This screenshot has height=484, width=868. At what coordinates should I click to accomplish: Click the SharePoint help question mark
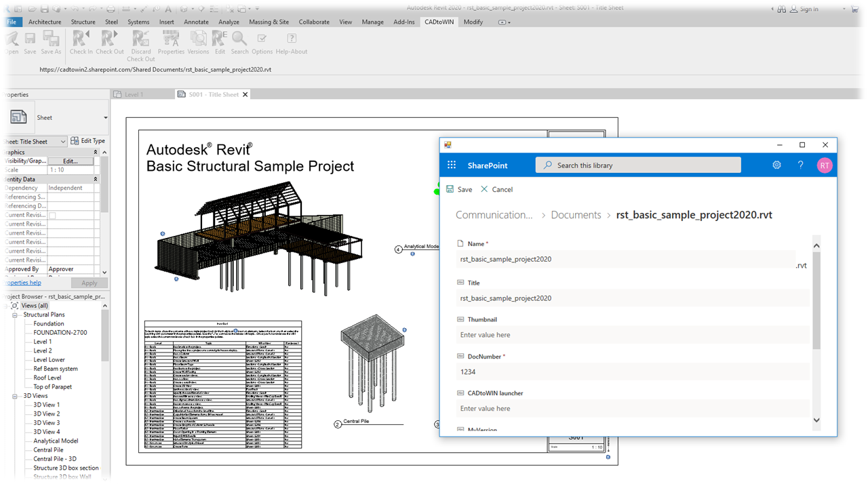pos(800,165)
